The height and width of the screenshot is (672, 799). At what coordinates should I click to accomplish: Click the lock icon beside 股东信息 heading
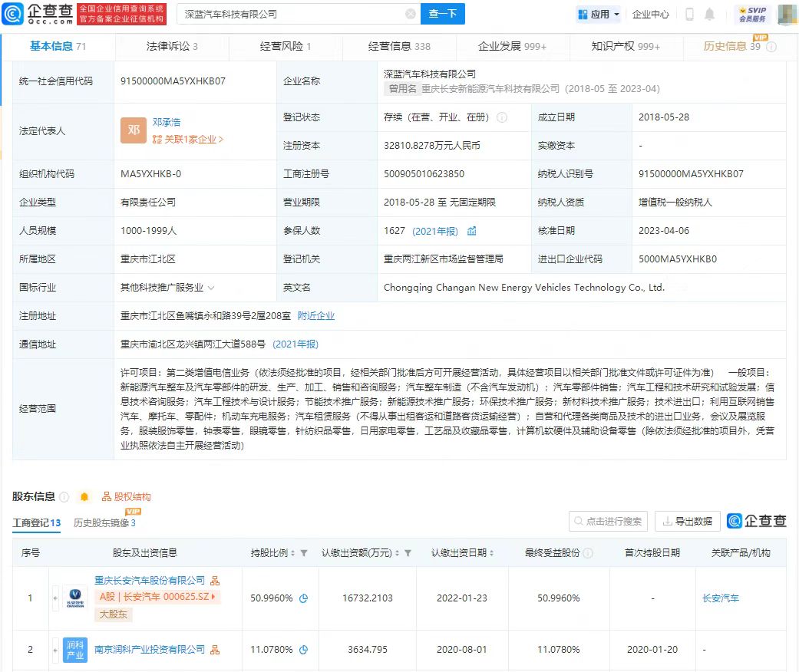[85, 496]
